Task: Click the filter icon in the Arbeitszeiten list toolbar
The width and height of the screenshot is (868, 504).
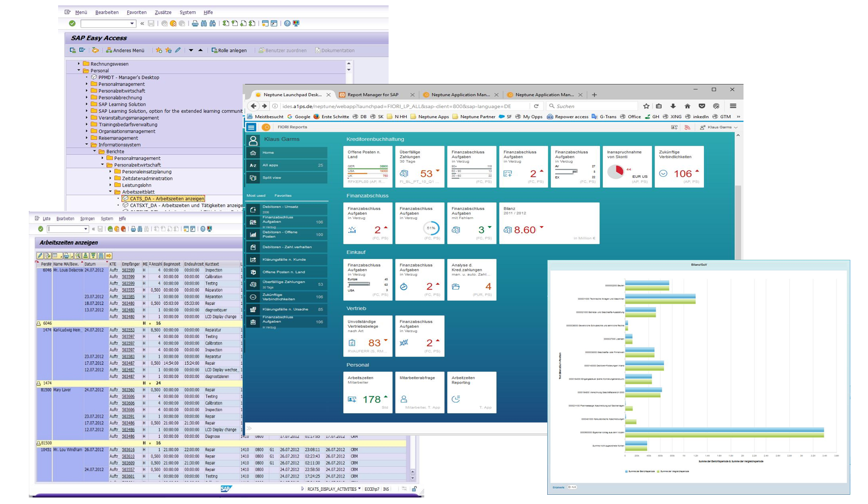Action: point(93,255)
